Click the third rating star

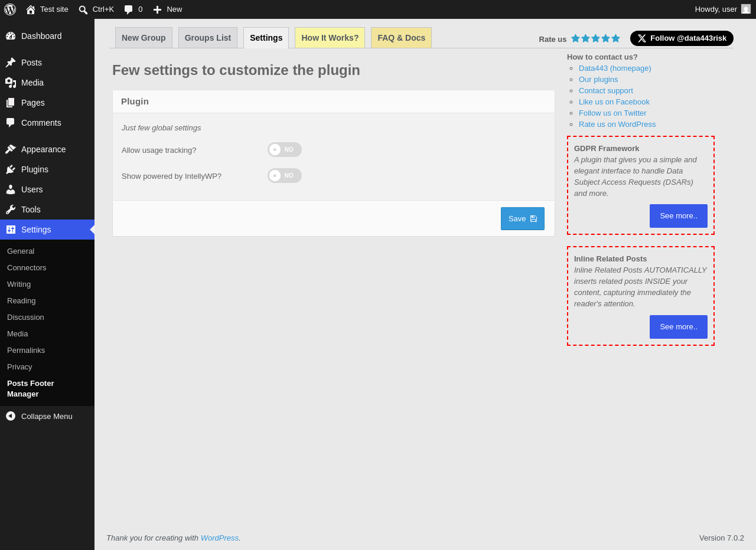pos(596,38)
